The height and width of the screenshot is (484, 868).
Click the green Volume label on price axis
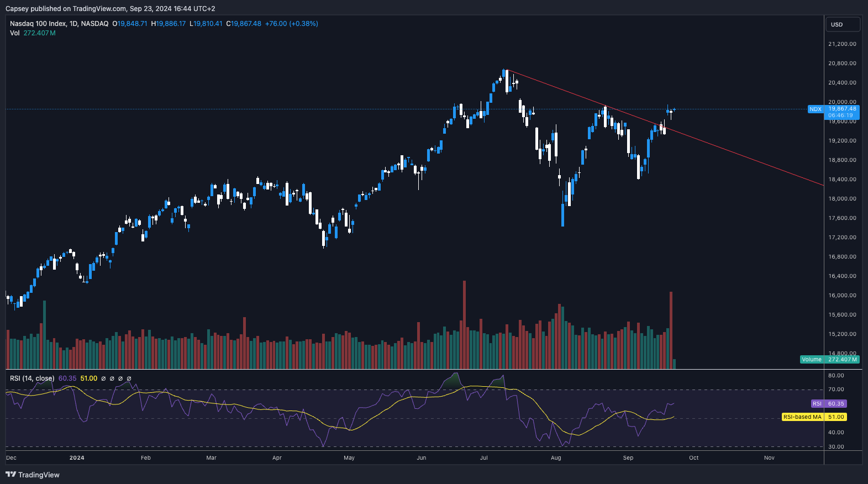tap(812, 360)
